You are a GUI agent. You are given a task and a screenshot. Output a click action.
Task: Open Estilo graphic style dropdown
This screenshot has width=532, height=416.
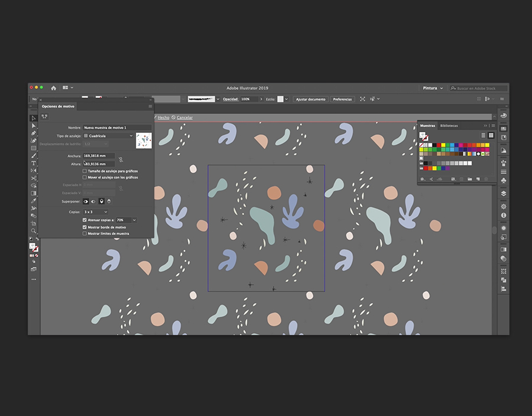tap(286, 99)
